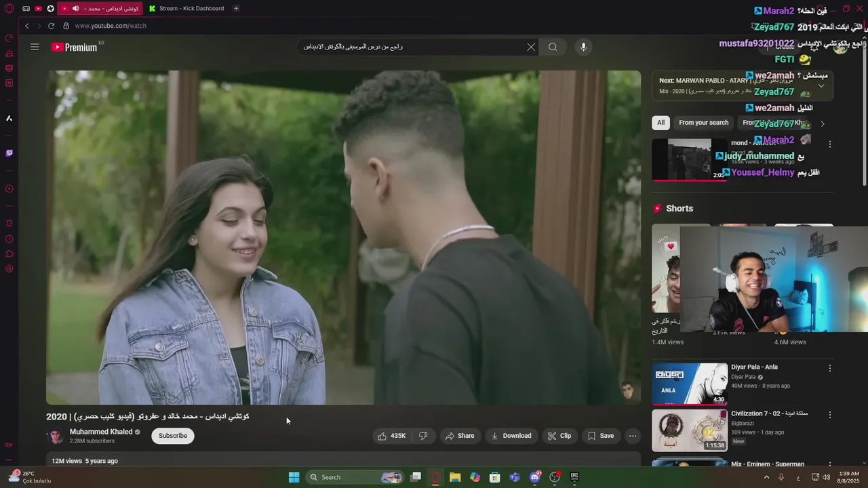This screenshot has width=868, height=488.
Task: Expand the Next mix playlist chevron
Action: 821,85
